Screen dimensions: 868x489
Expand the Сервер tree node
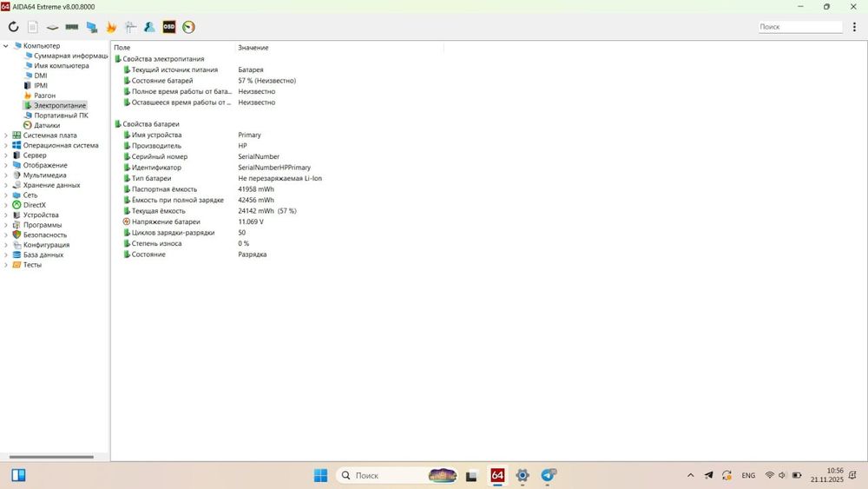pos(5,155)
